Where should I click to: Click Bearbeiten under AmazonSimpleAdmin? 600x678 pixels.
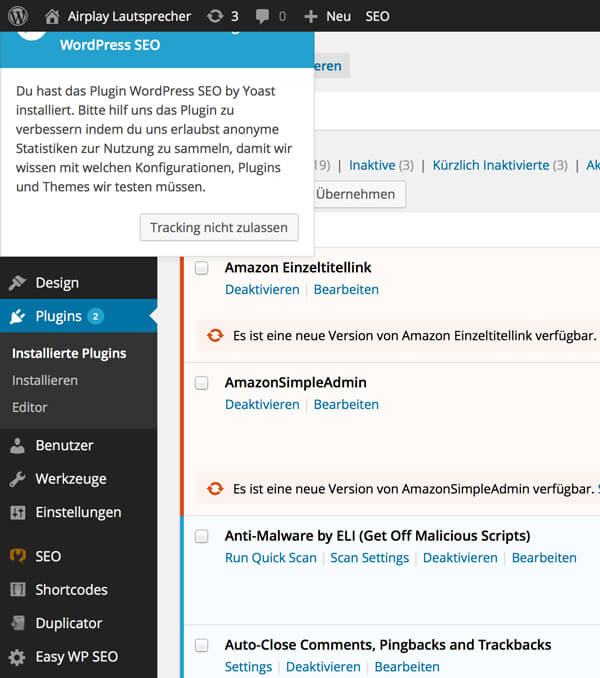coord(346,404)
